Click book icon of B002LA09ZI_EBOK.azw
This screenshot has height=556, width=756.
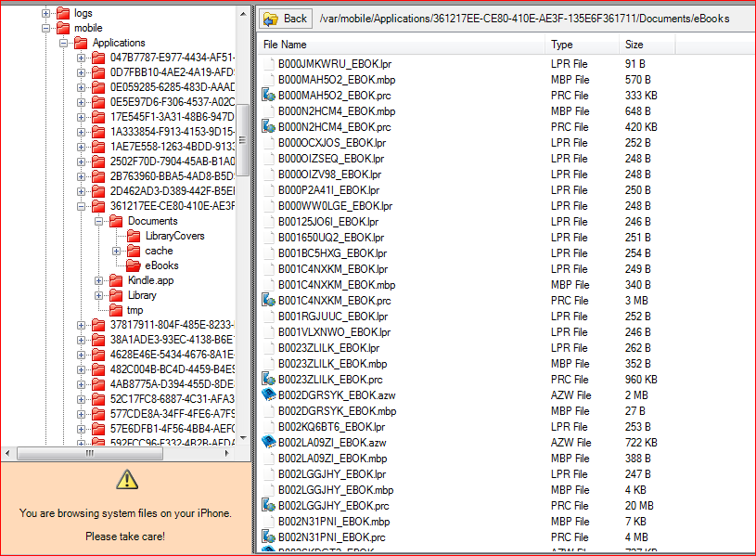268,442
